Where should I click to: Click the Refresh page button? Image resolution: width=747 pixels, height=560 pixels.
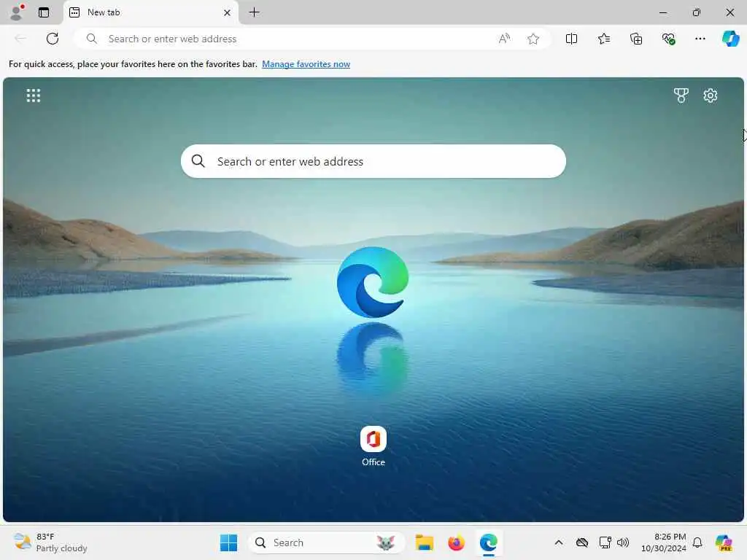[53, 39]
